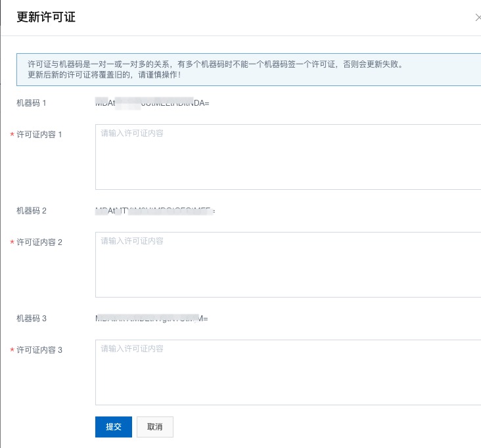Click the 机器码 1 label
The image size is (481, 448).
(32, 103)
